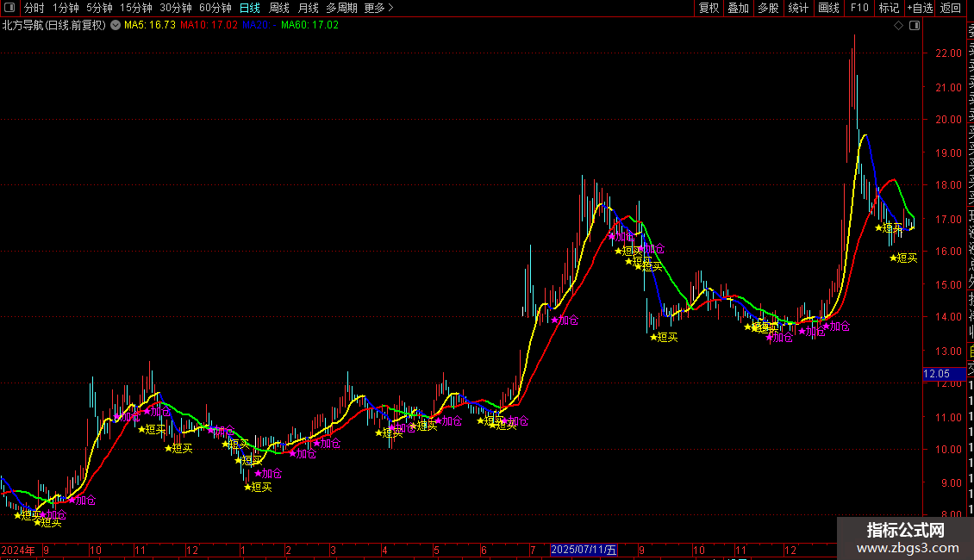Select the 30分钟 period

click(176, 8)
